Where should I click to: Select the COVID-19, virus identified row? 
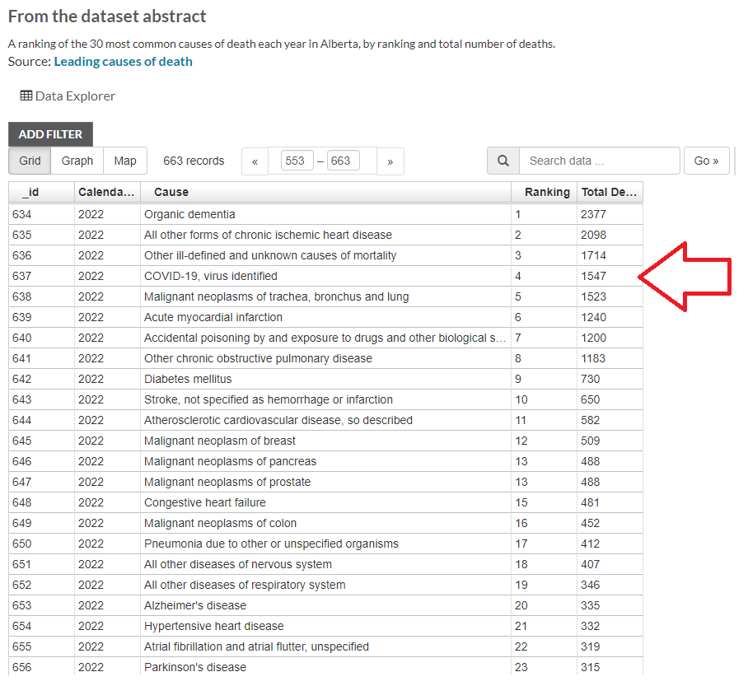(x=211, y=276)
